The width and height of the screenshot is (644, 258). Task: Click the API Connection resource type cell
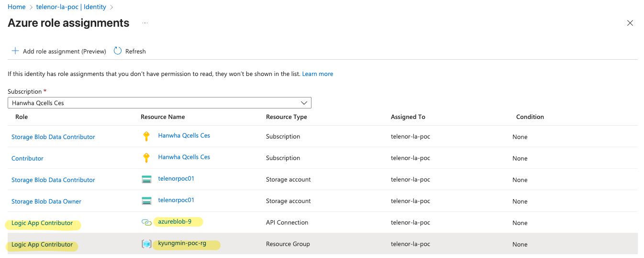[x=287, y=223]
